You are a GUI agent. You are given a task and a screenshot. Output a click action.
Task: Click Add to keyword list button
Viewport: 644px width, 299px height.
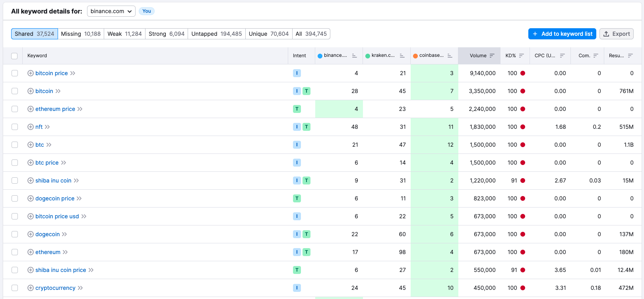click(562, 34)
